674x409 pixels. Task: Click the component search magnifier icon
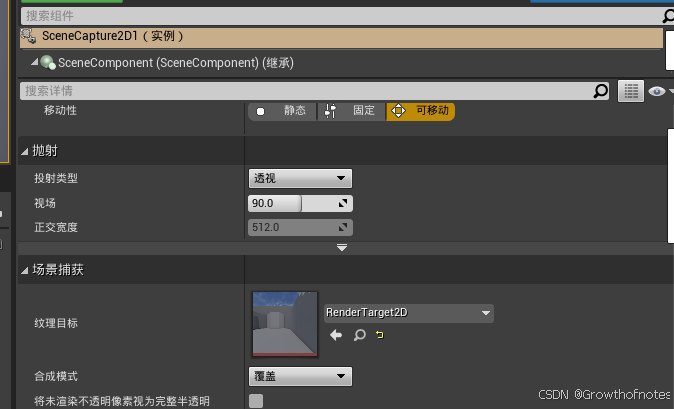668,16
